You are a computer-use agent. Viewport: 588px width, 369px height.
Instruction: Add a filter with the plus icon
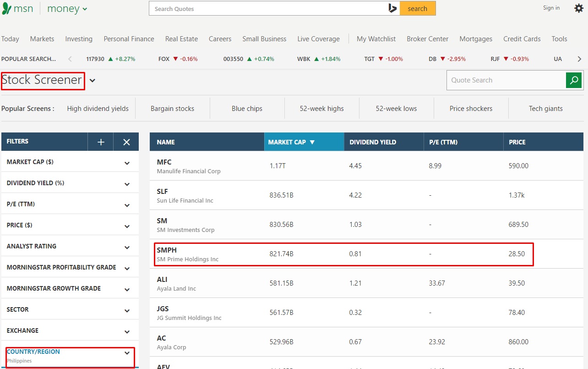(101, 142)
